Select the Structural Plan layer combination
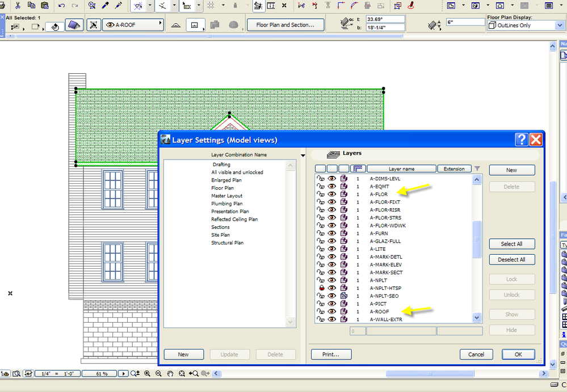 [x=227, y=243]
